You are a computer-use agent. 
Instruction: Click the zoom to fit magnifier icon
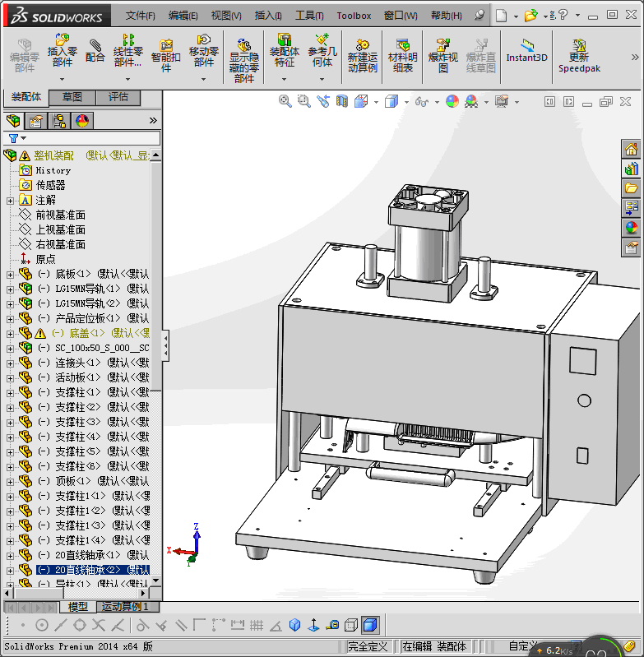pos(285,101)
